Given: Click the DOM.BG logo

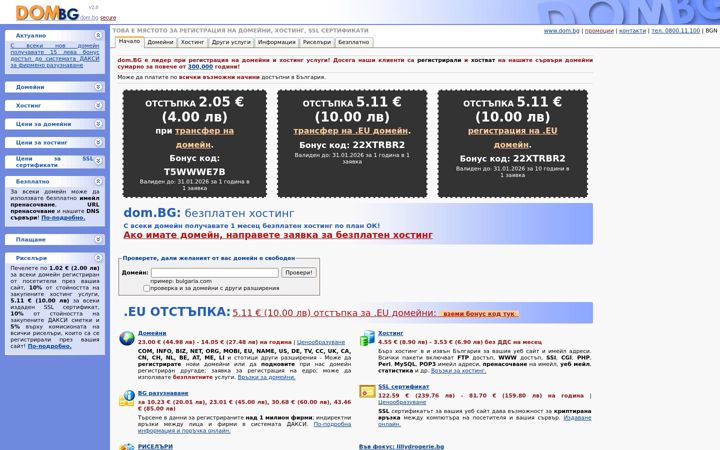Looking at the screenshot, I should pyautogui.click(x=47, y=13).
